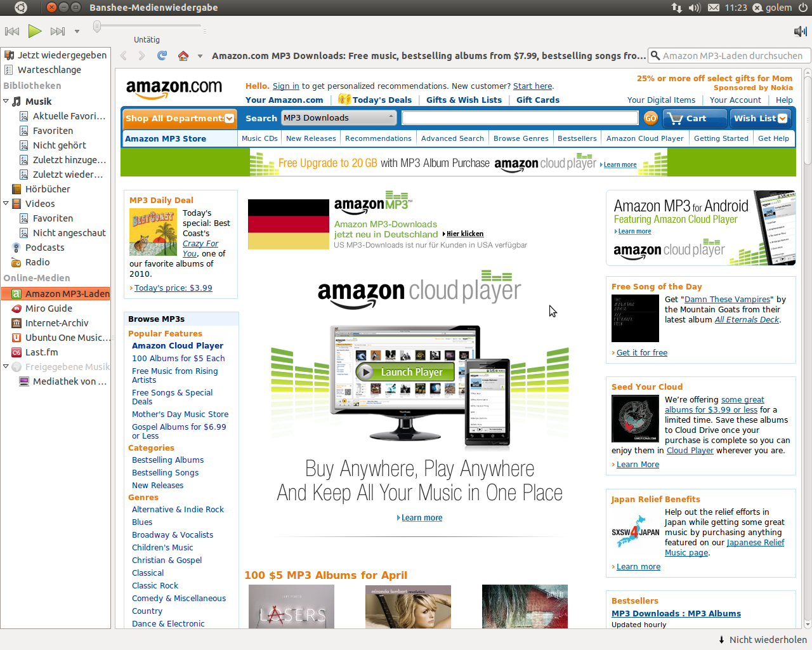Click the Get it for free link
812x650 pixels.
(641, 352)
